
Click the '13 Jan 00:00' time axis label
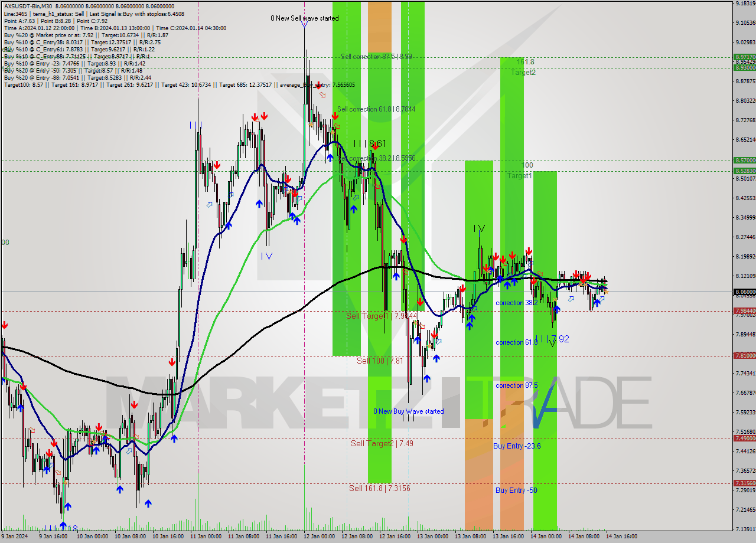point(432,537)
